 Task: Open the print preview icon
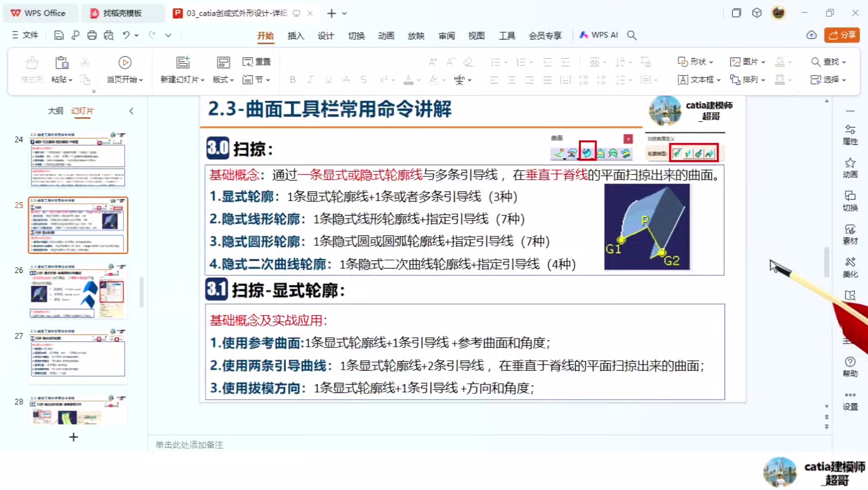(x=109, y=35)
